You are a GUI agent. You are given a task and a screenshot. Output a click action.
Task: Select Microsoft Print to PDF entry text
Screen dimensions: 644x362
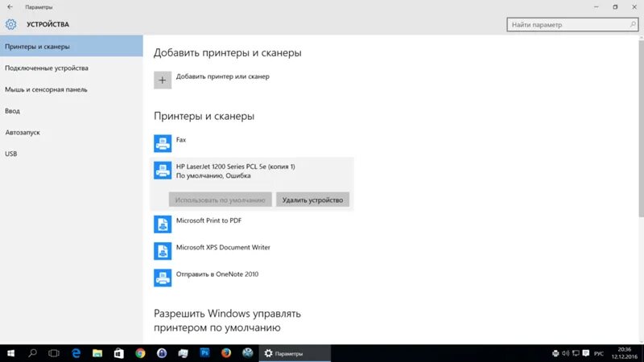click(208, 220)
